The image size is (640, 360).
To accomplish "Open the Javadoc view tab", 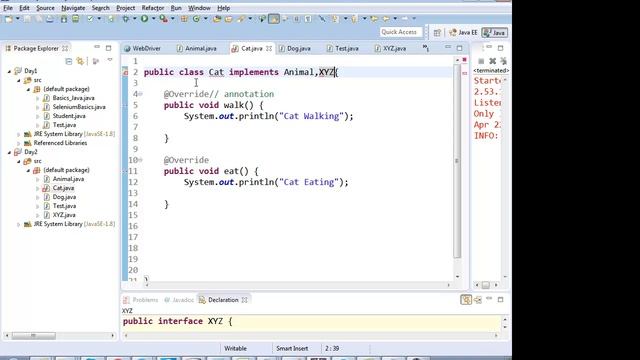I will (x=179, y=300).
